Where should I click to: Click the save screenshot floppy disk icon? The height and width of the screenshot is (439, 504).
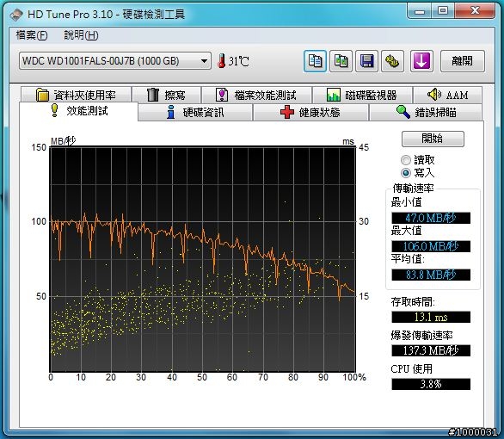click(366, 61)
